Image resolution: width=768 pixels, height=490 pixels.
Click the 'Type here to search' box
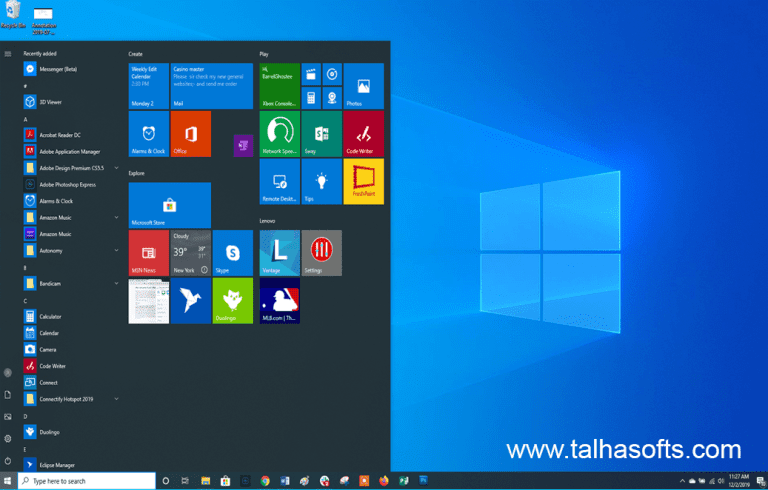point(87,481)
